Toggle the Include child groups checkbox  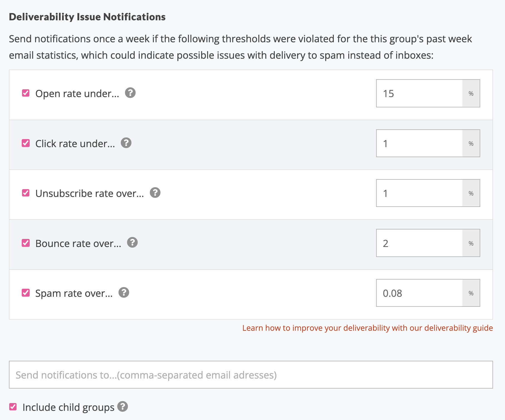[13, 407]
